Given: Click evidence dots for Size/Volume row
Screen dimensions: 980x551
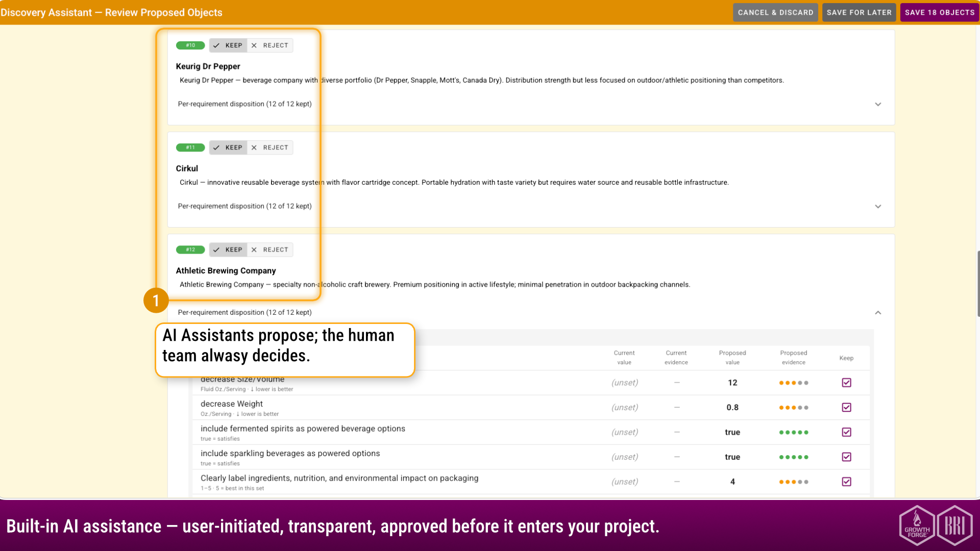Looking at the screenshot, I should click(x=794, y=383).
